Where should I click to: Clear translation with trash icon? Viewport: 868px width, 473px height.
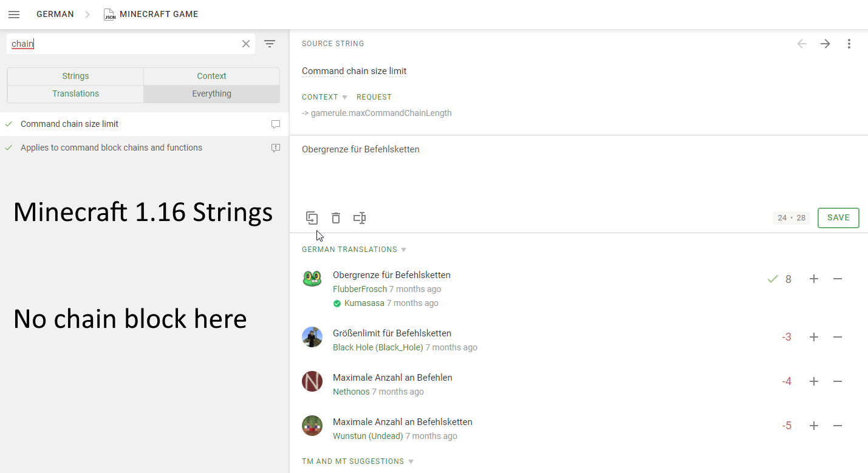point(336,218)
